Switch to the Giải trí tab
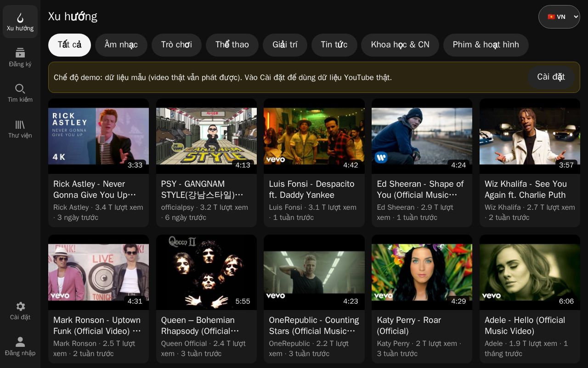Viewport: 588px width, 368px height. point(285,45)
